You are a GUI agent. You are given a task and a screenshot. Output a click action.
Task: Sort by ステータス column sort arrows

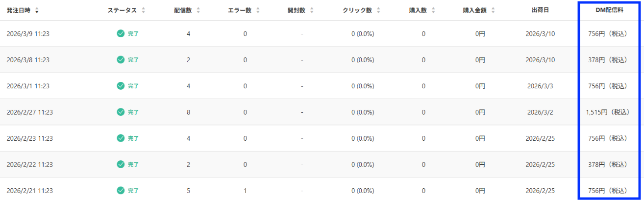pos(143,10)
